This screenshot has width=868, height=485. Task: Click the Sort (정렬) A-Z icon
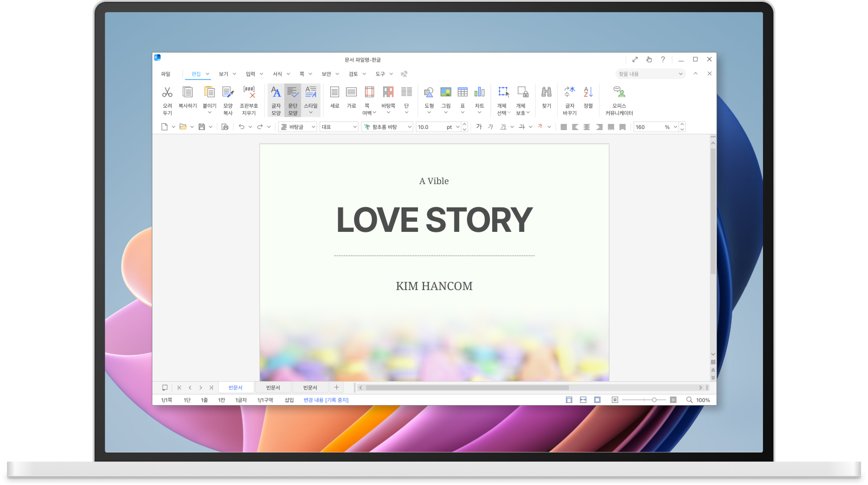[x=588, y=92]
